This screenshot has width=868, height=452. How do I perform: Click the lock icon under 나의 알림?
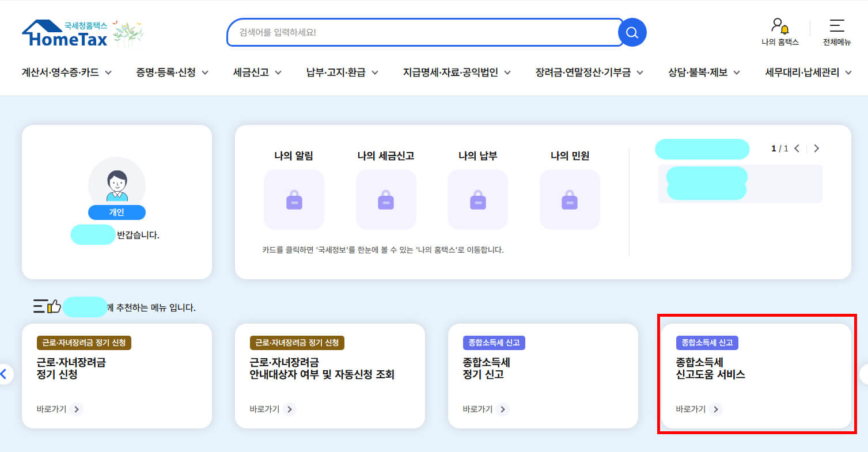tap(294, 199)
